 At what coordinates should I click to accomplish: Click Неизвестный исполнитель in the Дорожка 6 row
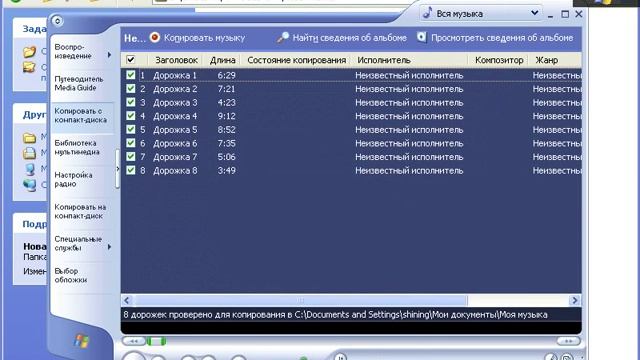pos(409,143)
